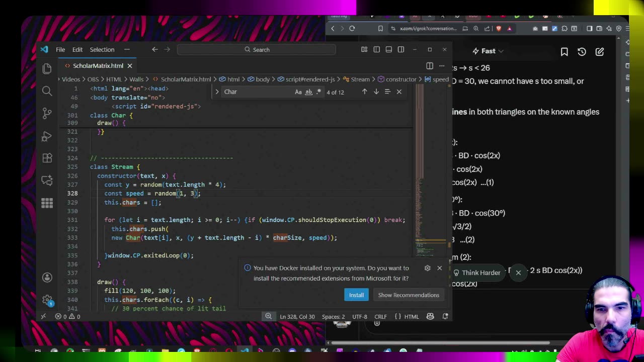The width and height of the screenshot is (644, 362).
Task: Switch to the ScholarMatrix.html tab
Action: pos(98,66)
